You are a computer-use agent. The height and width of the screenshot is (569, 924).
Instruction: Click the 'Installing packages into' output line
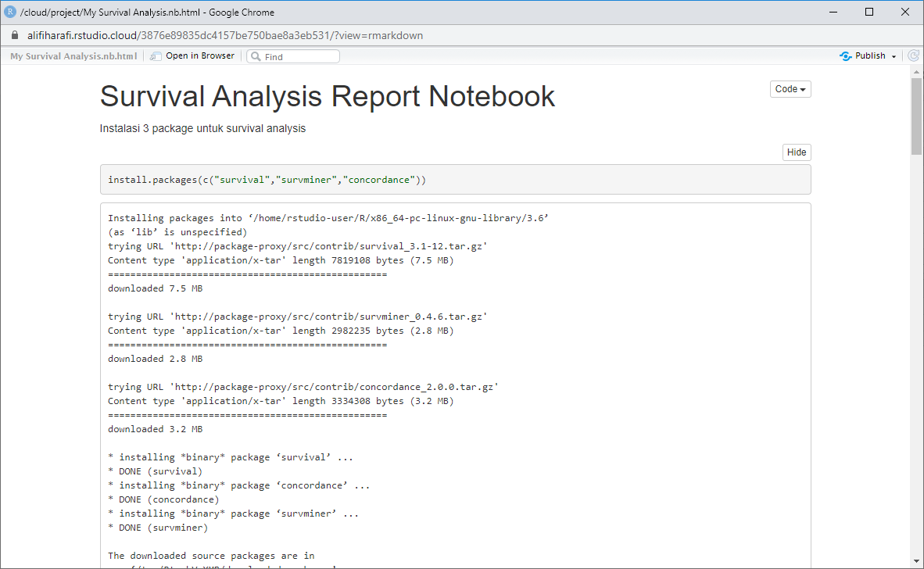pos(328,218)
